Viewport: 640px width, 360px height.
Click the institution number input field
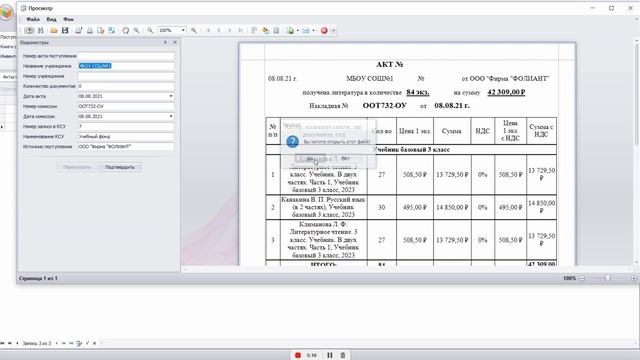pos(126,76)
